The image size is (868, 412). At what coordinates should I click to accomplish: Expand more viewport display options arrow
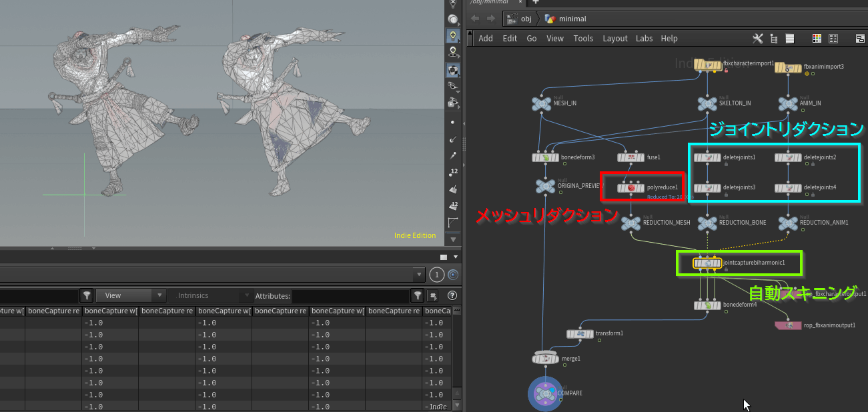453,239
